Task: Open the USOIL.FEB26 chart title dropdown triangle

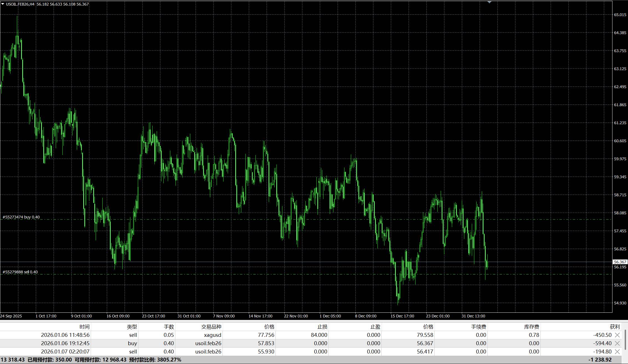Action: (x=2, y=4)
